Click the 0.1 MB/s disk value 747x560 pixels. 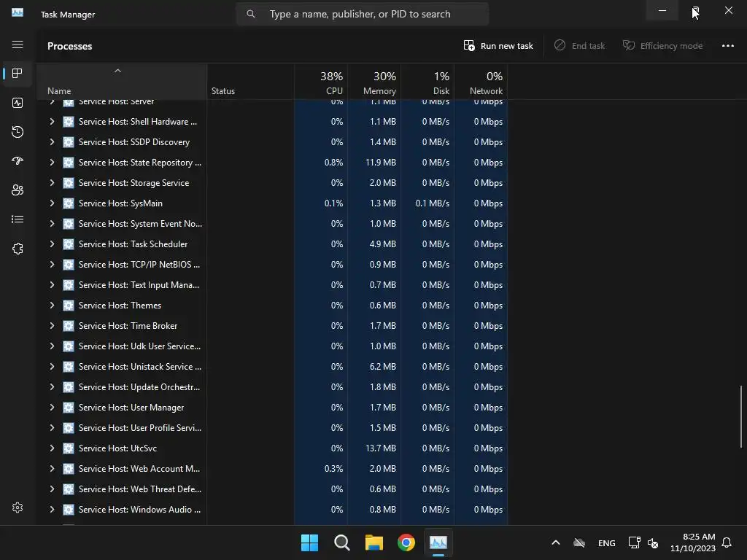tap(432, 203)
